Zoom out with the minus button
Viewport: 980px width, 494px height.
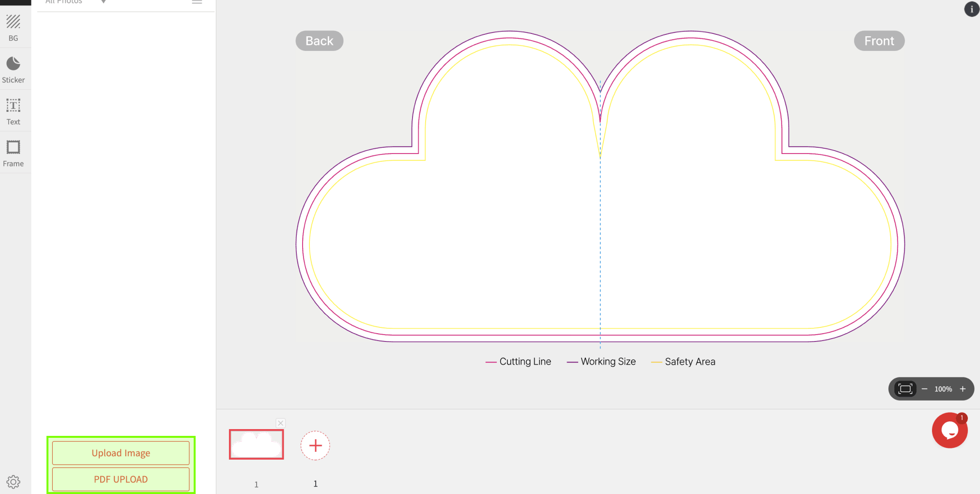point(924,389)
